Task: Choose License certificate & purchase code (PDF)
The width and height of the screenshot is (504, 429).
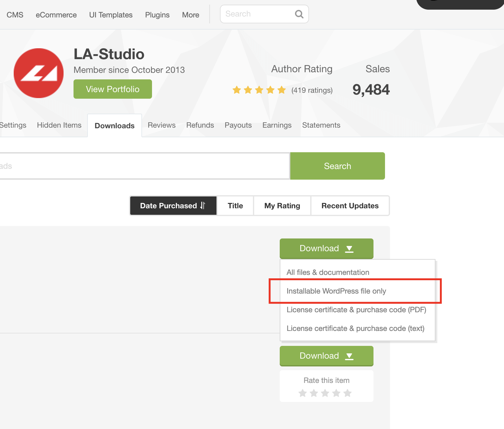Action: point(356,310)
